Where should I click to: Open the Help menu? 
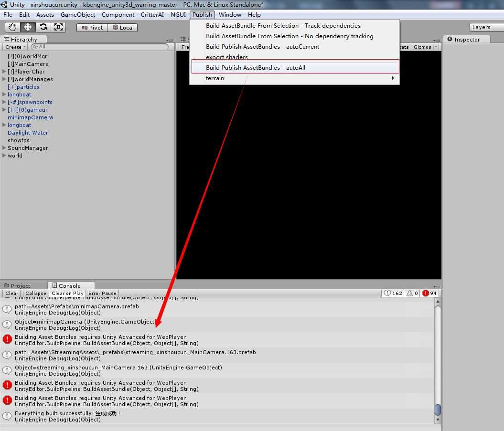(x=254, y=15)
